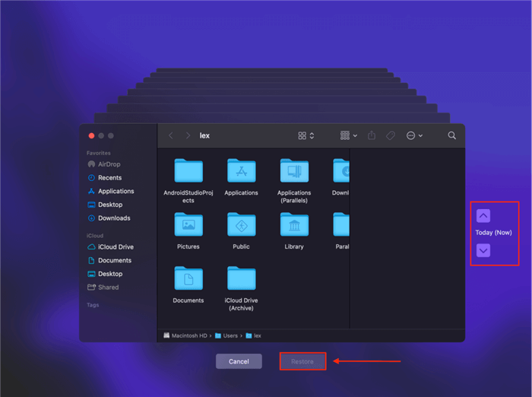532x397 pixels.
Task: Select Applications in the sidebar
Action: 116,192
